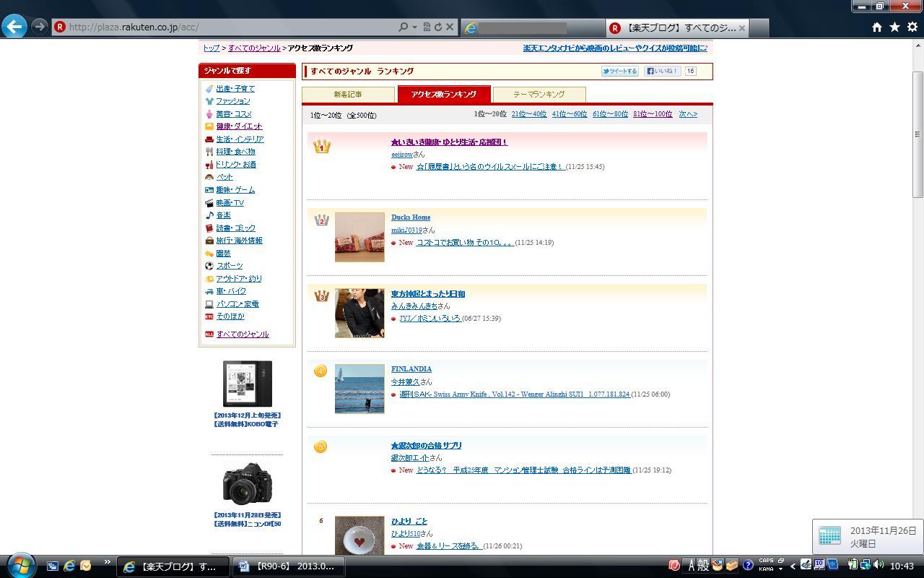This screenshot has width=924, height=578.
Task: Click the Tweet button
Action: point(620,72)
